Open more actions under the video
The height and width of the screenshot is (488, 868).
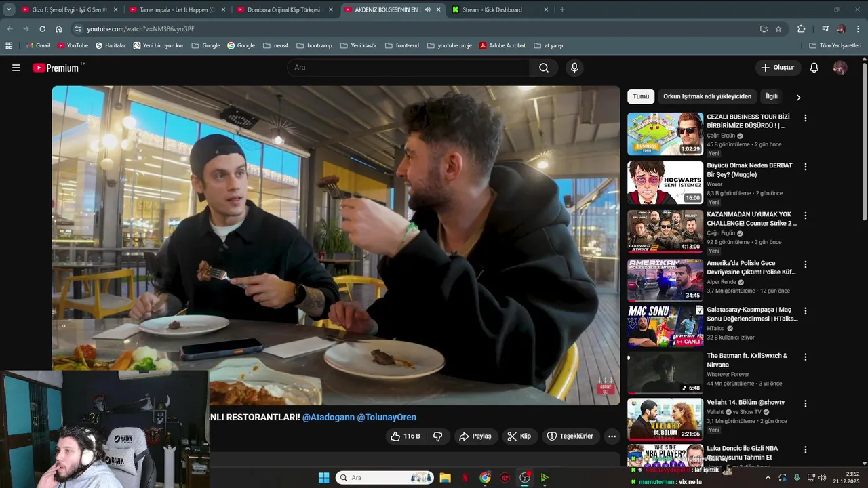click(612, 436)
